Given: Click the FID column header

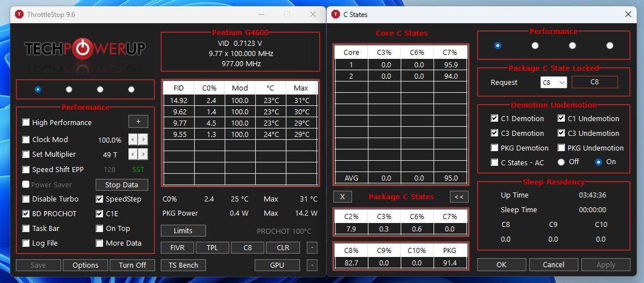Looking at the screenshot, I should click(179, 88).
